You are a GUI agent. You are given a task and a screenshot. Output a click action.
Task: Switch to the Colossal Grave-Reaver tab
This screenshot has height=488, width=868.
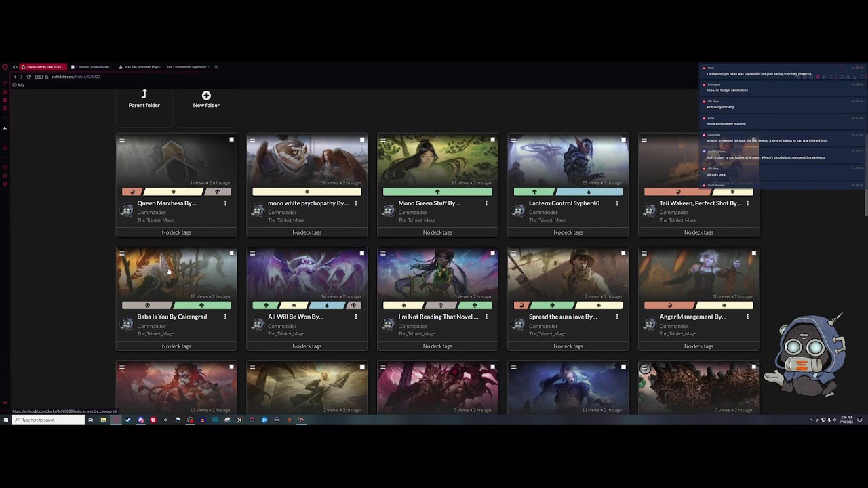(92, 67)
